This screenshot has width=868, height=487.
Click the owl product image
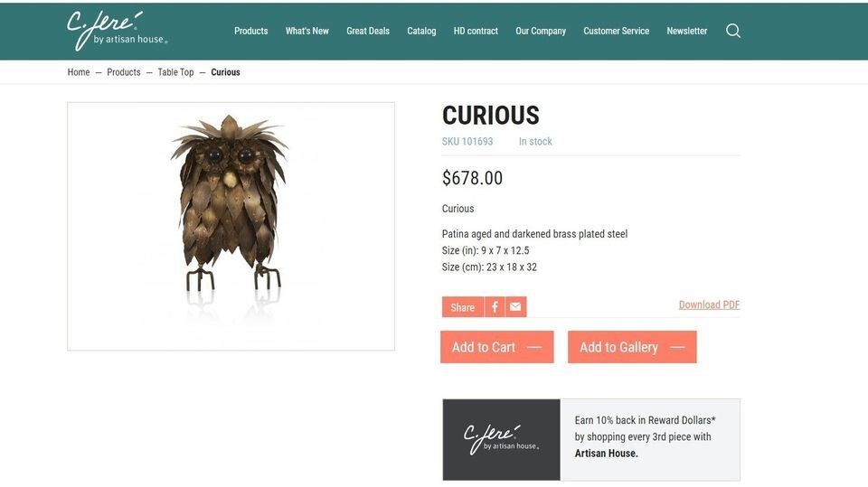[231, 227]
